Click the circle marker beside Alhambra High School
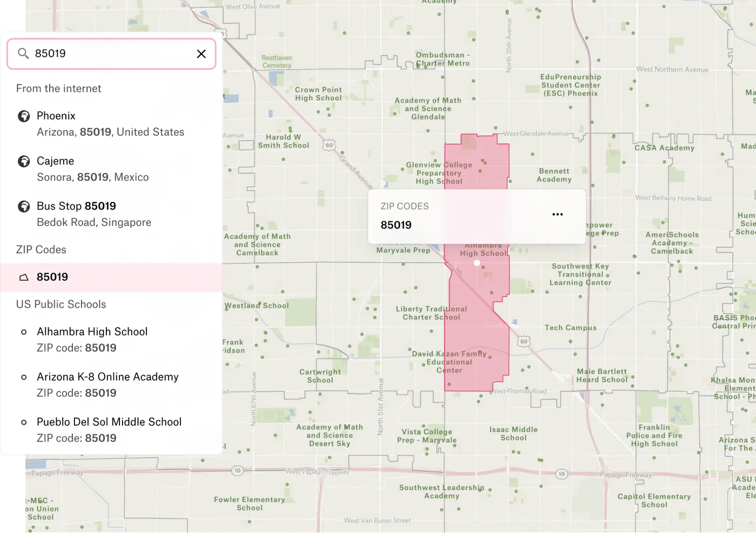This screenshot has width=756, height=533. tap(24, 332)
